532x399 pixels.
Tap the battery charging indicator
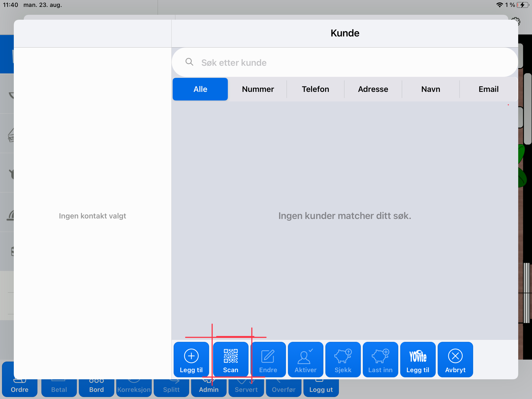523,5
